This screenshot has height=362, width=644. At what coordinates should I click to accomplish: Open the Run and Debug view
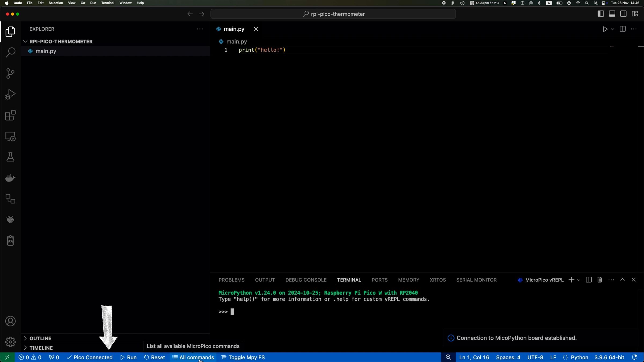(x=10, y=94)
